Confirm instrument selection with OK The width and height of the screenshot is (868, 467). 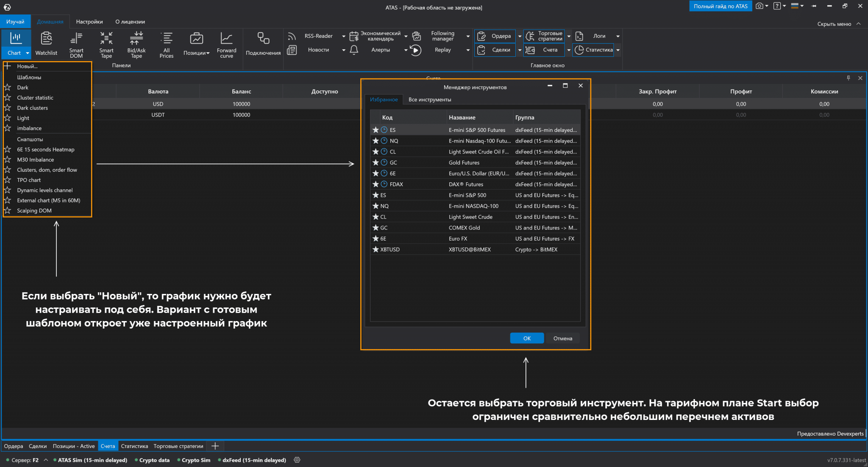[x=526, y=338]
